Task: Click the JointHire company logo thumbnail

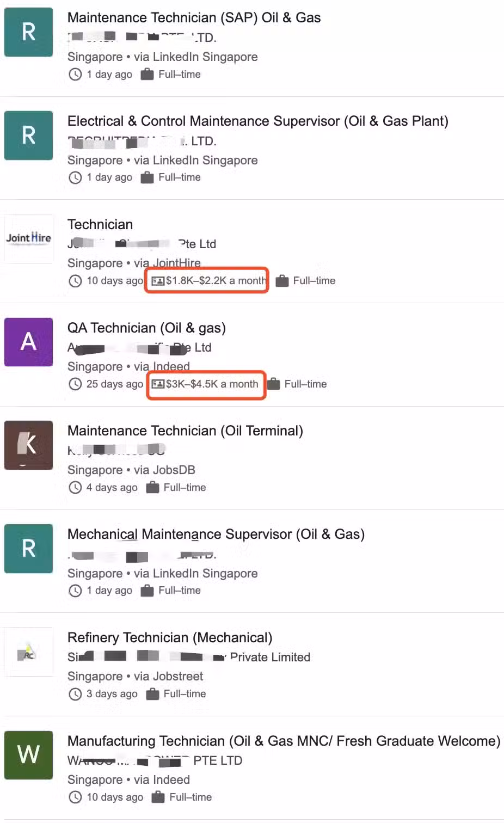Action: 29,238
